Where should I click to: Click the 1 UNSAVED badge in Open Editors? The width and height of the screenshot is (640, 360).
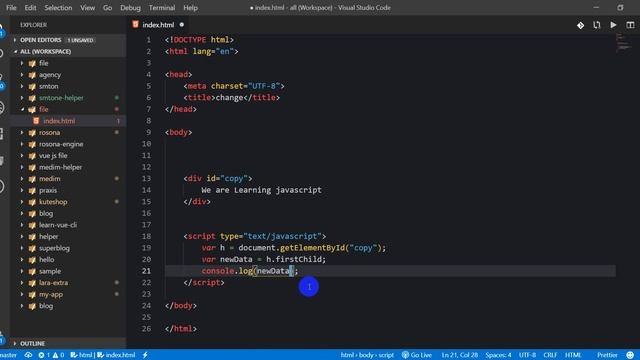[x=80, y=40]
